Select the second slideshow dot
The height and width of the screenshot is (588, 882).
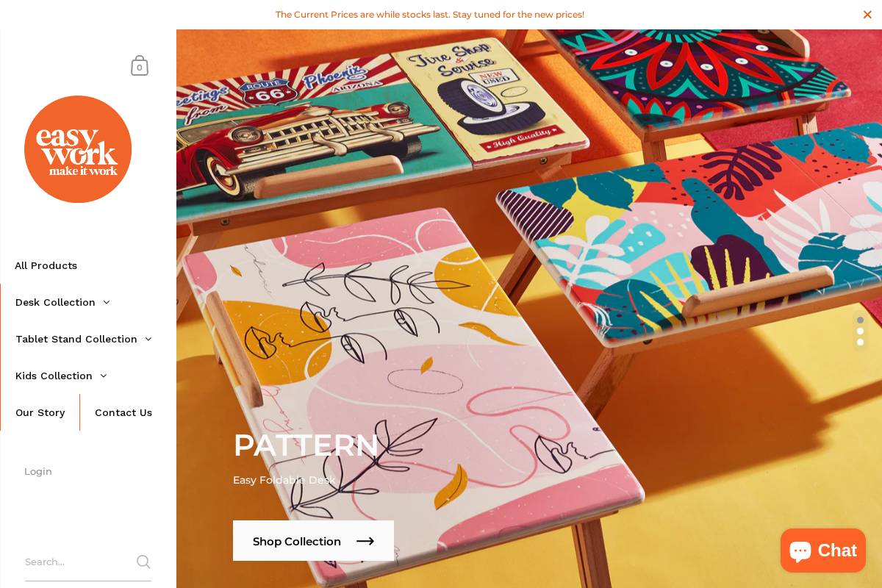[860, 331]
